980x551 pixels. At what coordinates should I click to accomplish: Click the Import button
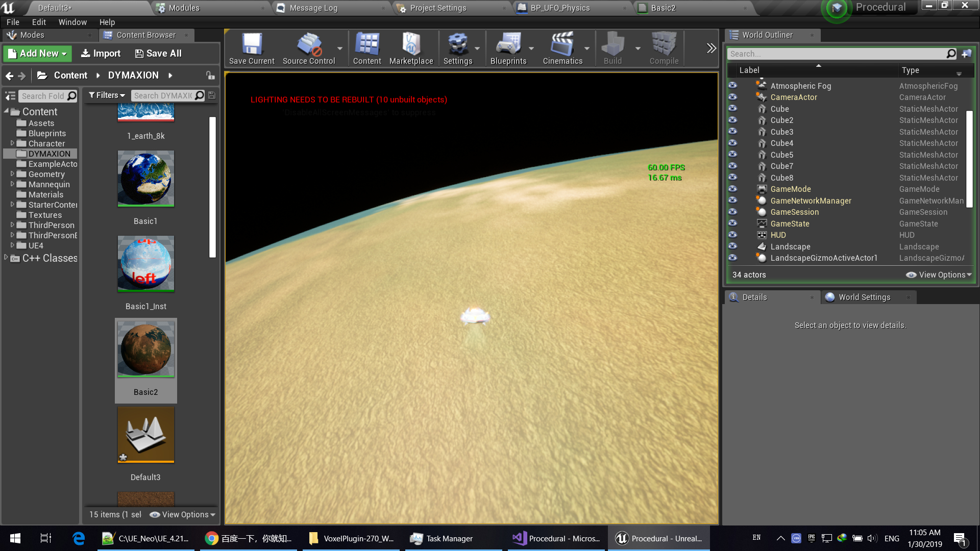(x=101, y=54)
